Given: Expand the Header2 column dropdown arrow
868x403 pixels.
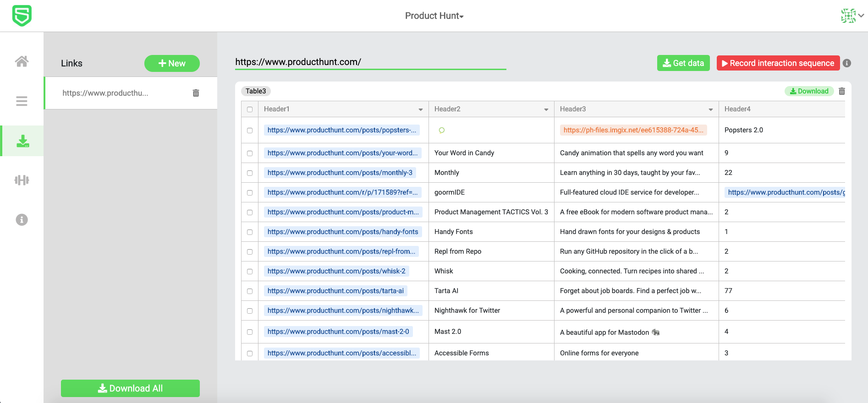Looking at the screenshot, I should [546, 109].
